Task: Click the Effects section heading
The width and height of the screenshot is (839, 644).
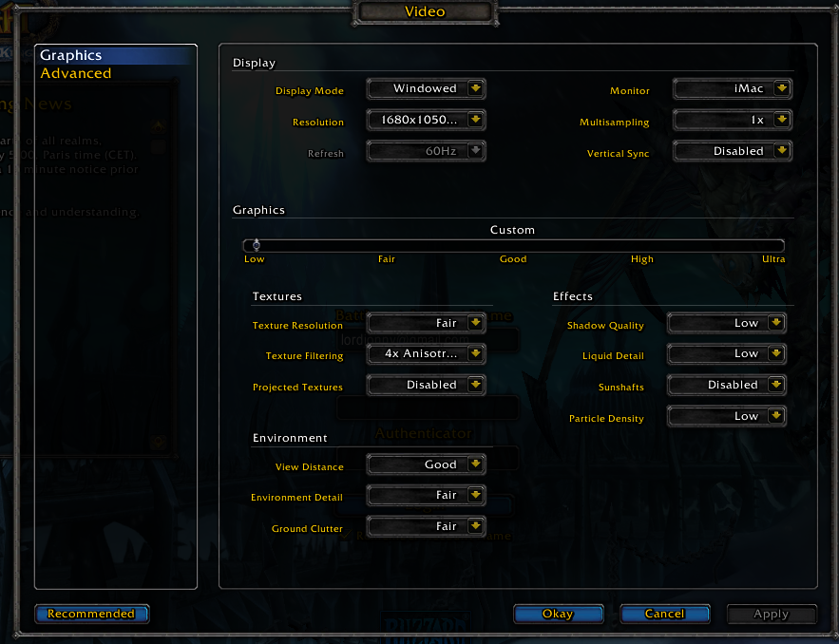Action: [573, 295]
